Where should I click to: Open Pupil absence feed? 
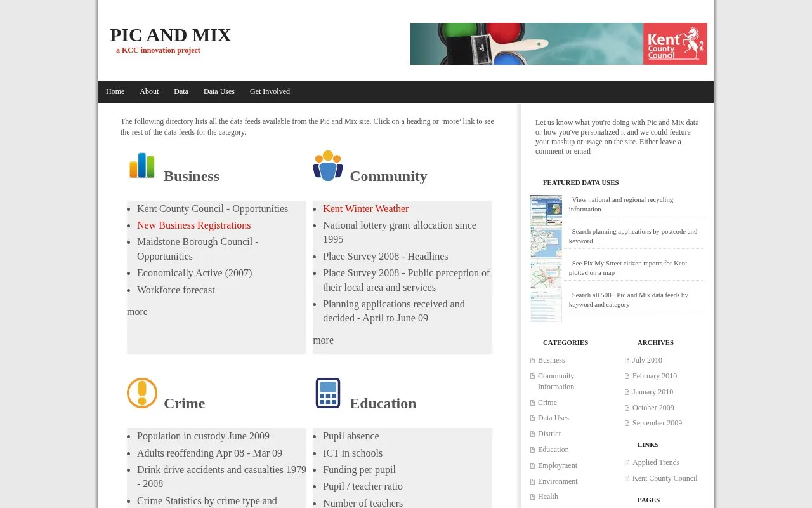pyautogui.click(x=351, y=436)
